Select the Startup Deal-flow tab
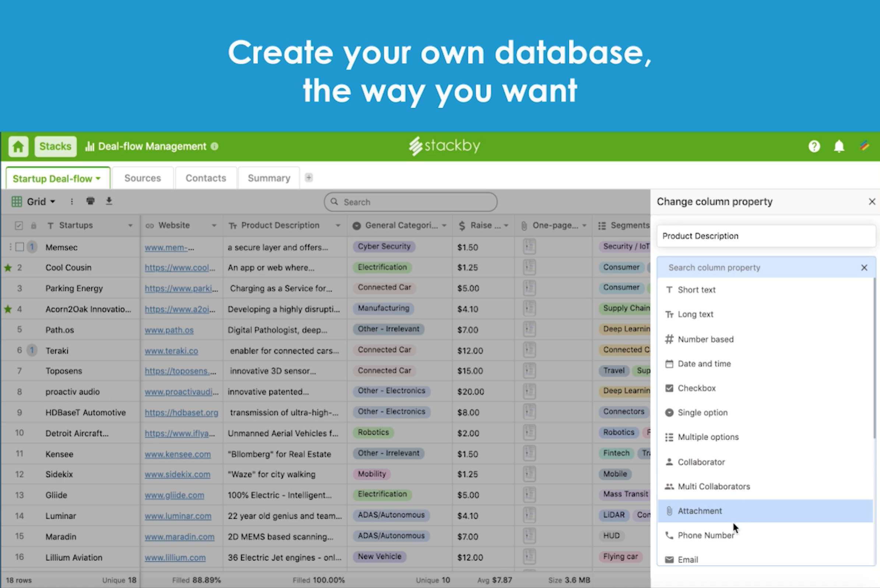 [57, 178]
